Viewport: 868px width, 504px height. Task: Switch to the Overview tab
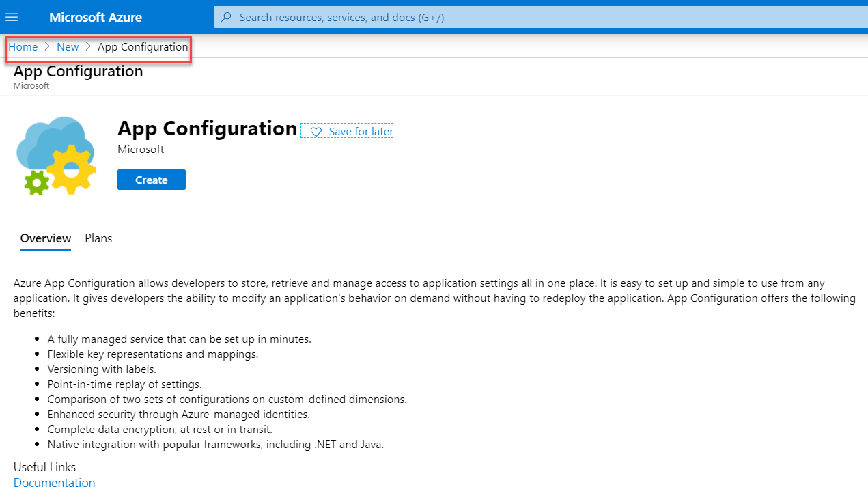(x=46, y=238)
